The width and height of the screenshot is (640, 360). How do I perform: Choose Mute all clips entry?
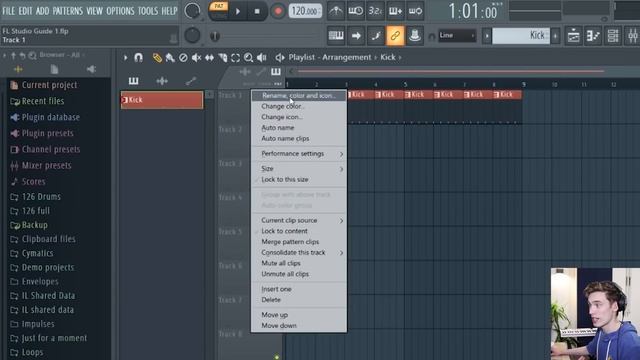(299, 263)
